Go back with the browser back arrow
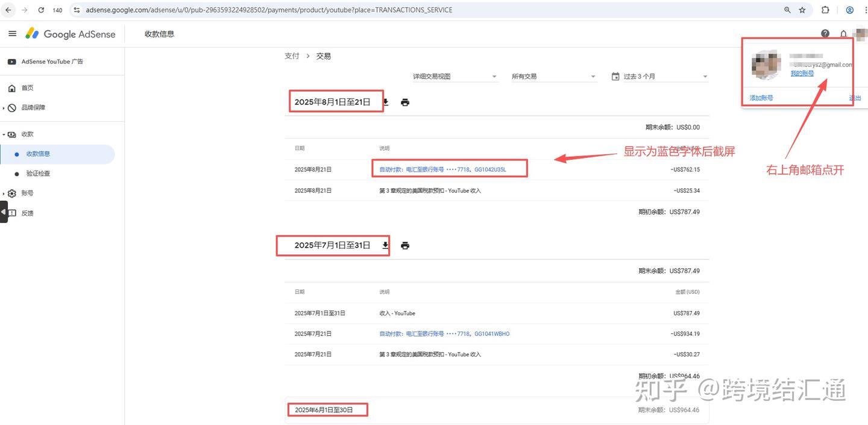Image resolution: width=868 pixels, height=425 pixels. tap(8, 10)
